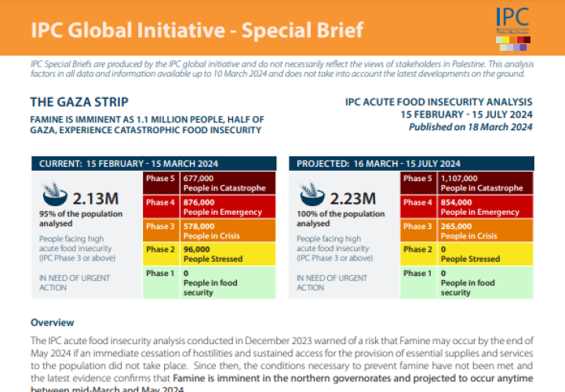Viewport: 565px width, 392px height.
Task: Click the '15 FEBRUARY - 15 JULY 2024' date line
Action: pyautogui.click(x=466, y=114)
